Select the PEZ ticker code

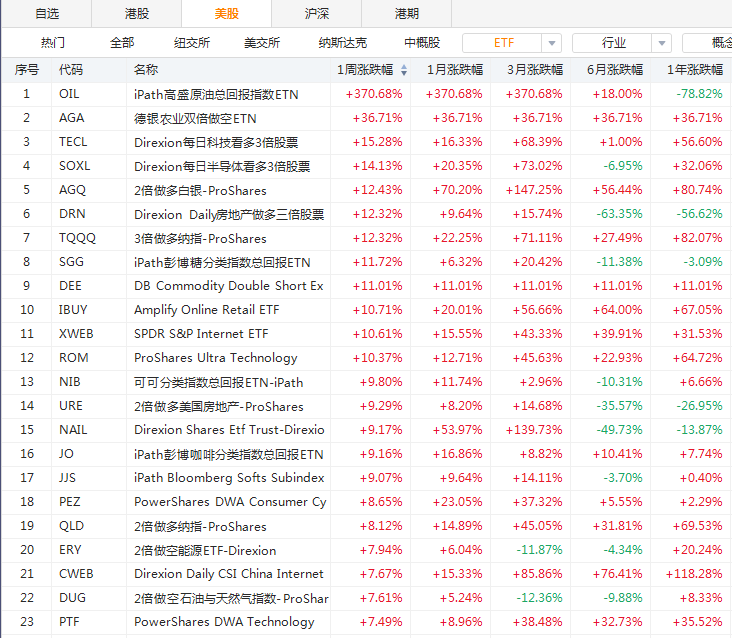click(70, 502)
